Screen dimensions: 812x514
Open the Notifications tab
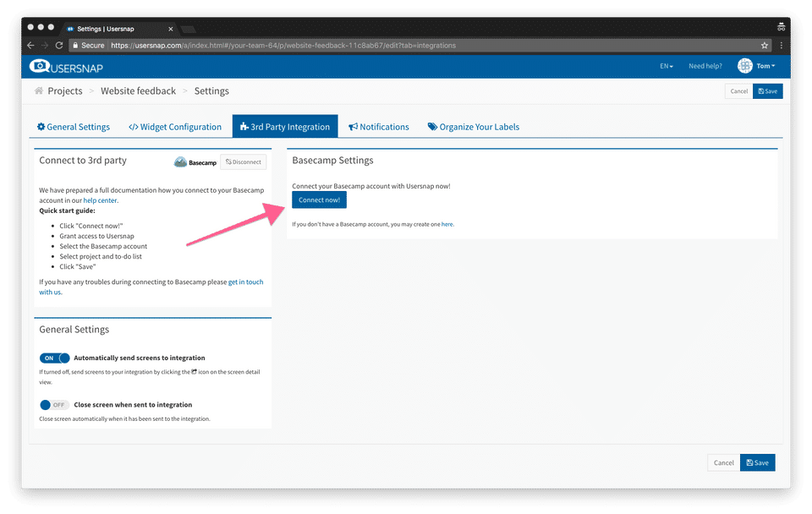tap(379, 127)
